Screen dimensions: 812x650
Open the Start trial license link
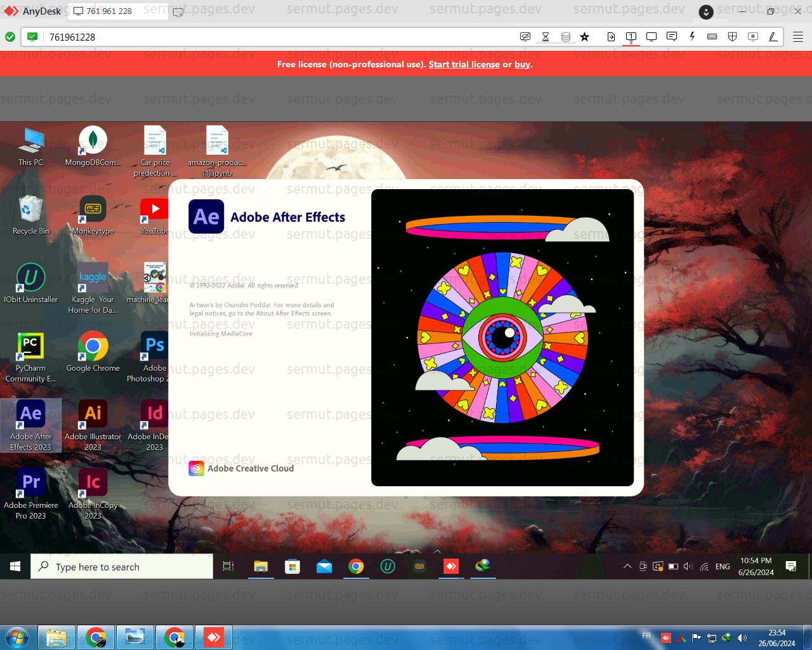point(464,64)
